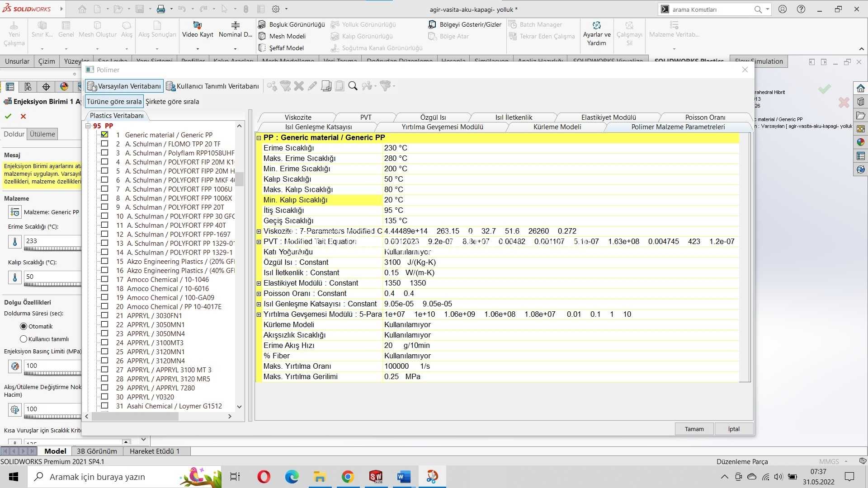Cancel with the red X in property panel
The height and width of the screenshot is (488, 868).
coord(23,116)
